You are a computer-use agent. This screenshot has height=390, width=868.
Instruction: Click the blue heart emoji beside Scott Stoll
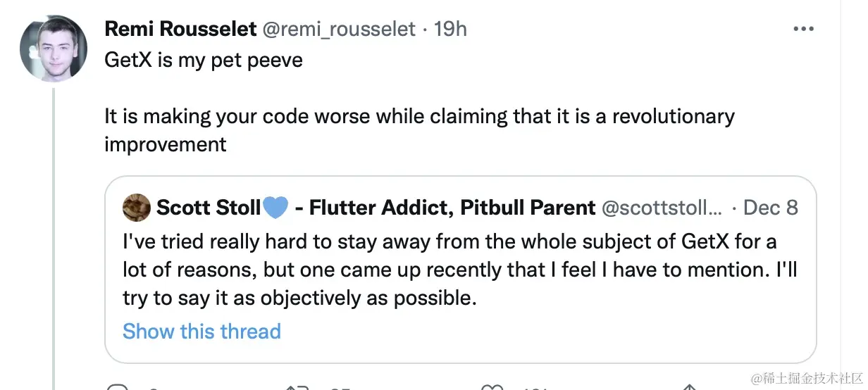pos(275,208)
